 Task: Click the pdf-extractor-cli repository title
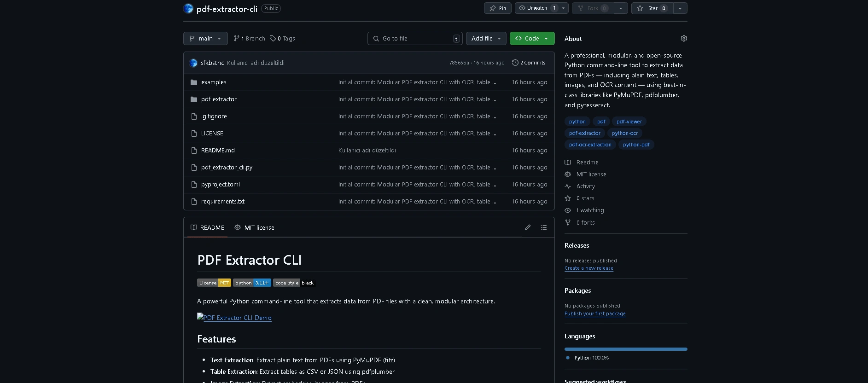tap(227, 9)
